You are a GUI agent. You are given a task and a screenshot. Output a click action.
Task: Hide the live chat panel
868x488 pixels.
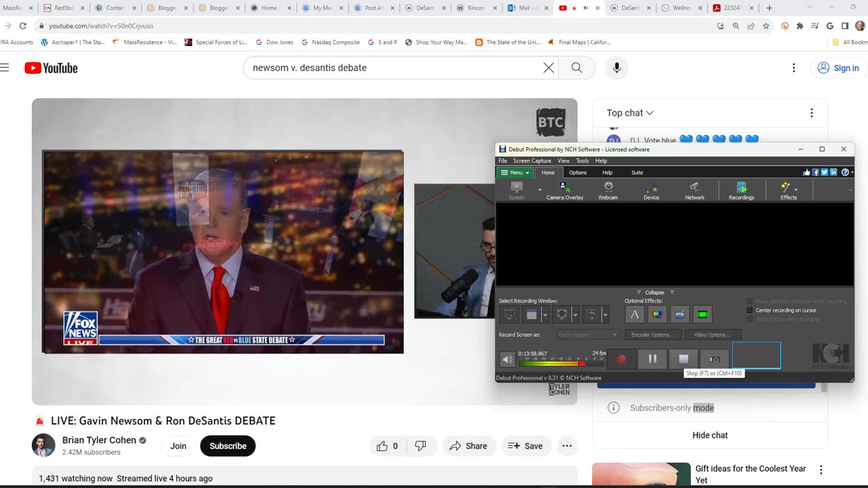pyautogui.click(x=710, y=435)
